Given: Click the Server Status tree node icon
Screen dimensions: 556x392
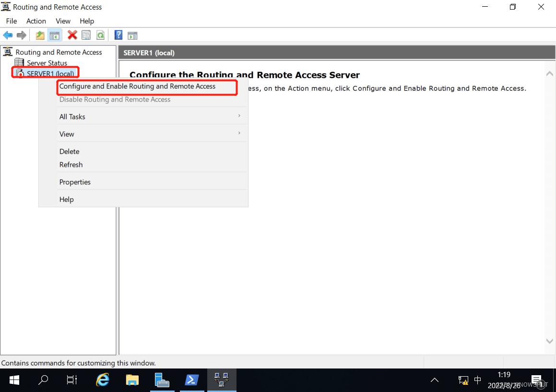Looking at the screenshot, I should [19, 63].
